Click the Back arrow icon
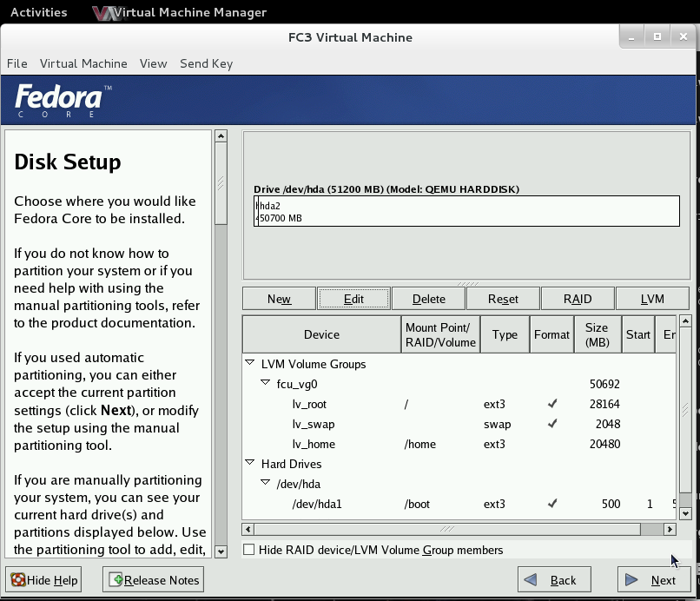 (x=531, y=580)
